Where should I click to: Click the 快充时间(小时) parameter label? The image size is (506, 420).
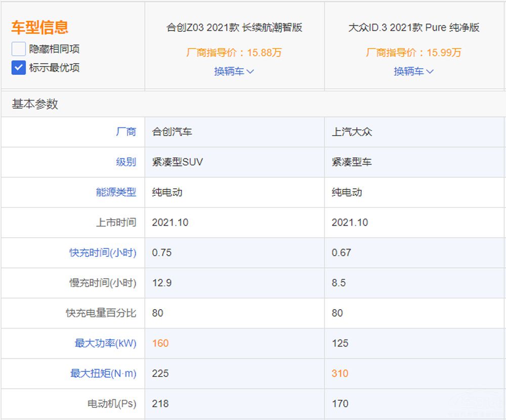pyautogui.click(x=103, y=253)
